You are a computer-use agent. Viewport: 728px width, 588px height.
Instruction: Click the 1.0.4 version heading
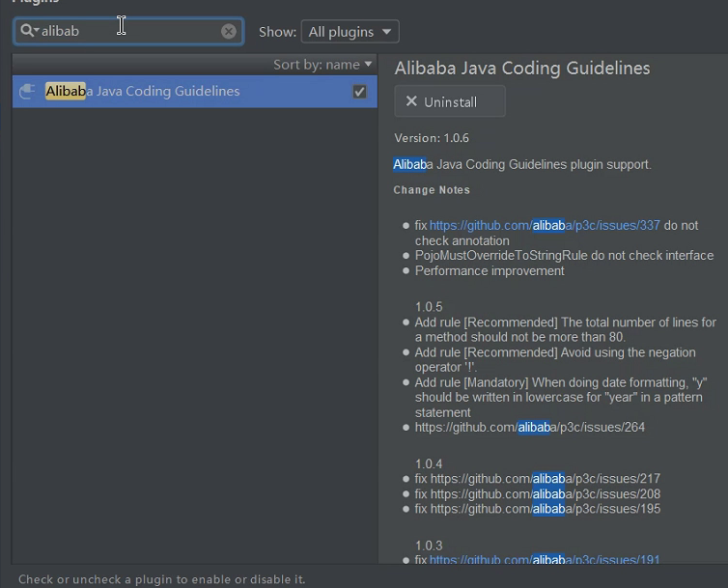coord(429,464)
